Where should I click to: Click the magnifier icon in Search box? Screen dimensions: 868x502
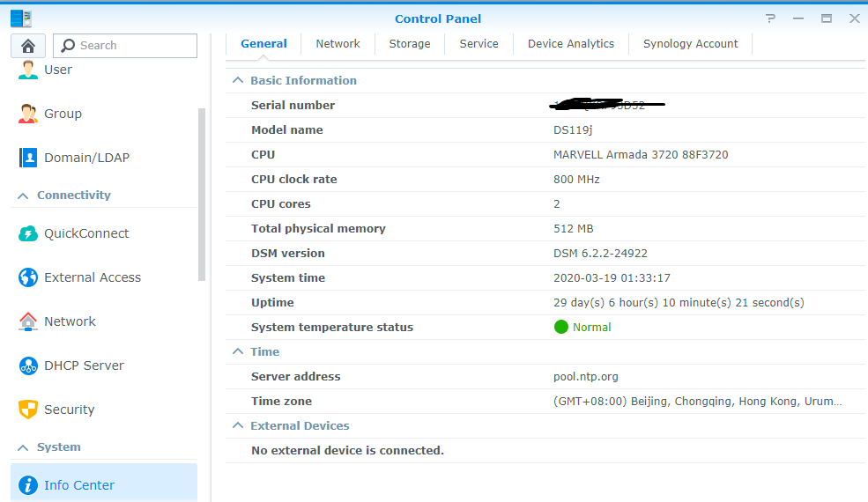(68, 46)
